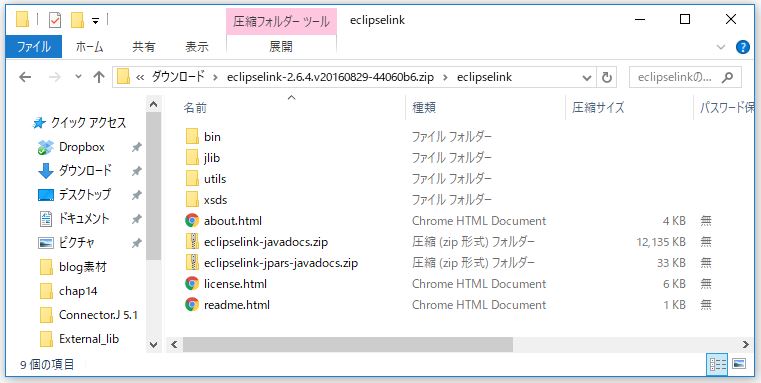Screen dimensions: 761x383
Task: Click Chrome icon of license.html
Action: coord(192,283)
